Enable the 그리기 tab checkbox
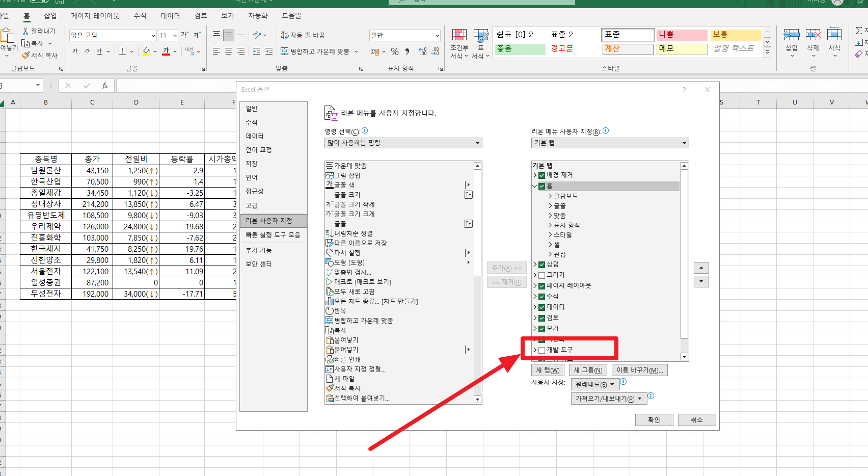Screen dimensions: 868x476 coord(541,275)
